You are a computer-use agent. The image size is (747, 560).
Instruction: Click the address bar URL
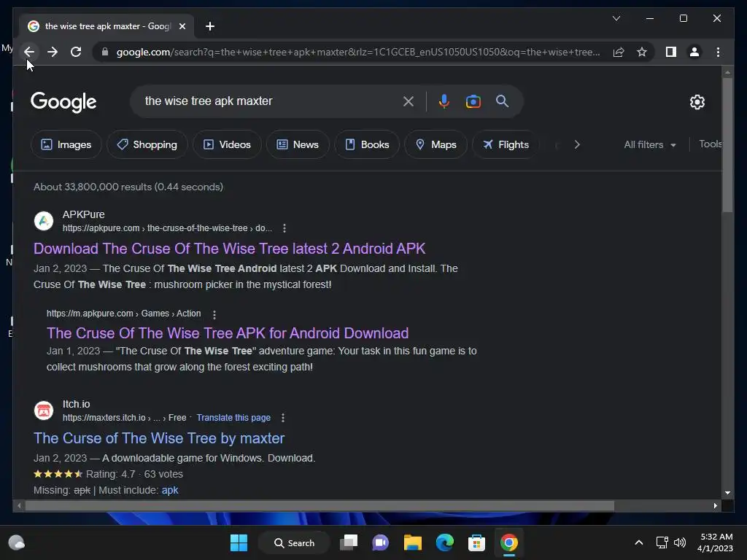click(x=357, y=52)
